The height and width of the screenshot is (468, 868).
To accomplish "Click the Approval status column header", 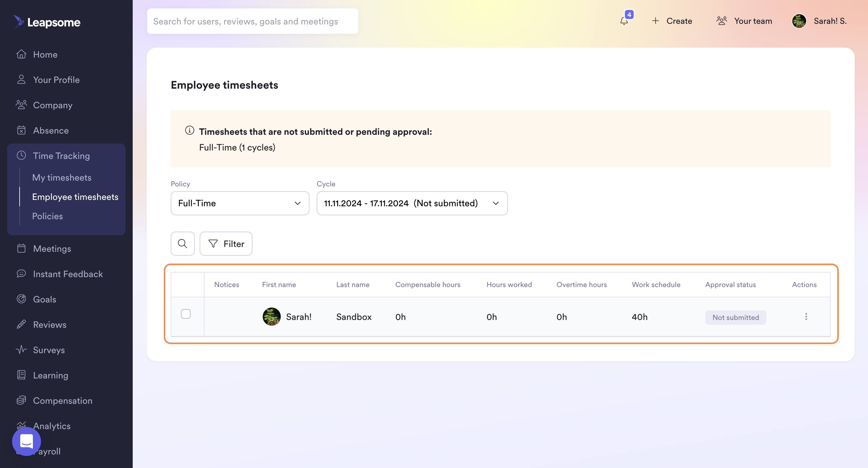I will point(730,285).
